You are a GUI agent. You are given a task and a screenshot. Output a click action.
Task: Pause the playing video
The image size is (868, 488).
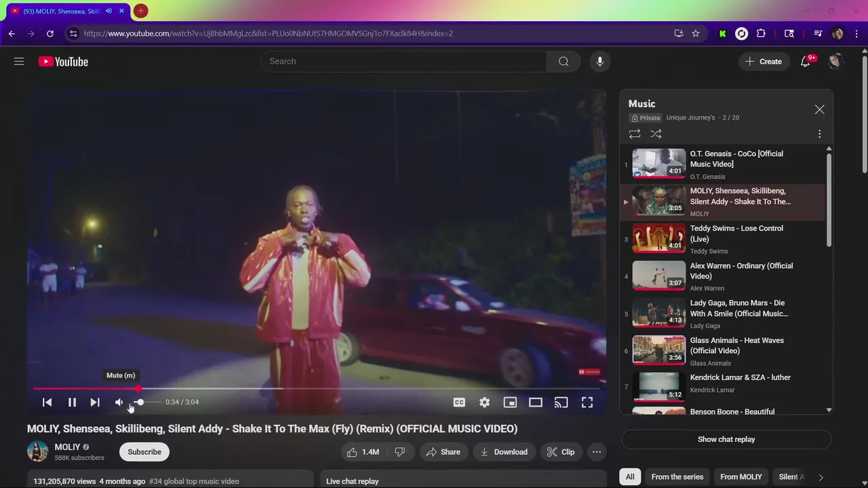point(72,402)
